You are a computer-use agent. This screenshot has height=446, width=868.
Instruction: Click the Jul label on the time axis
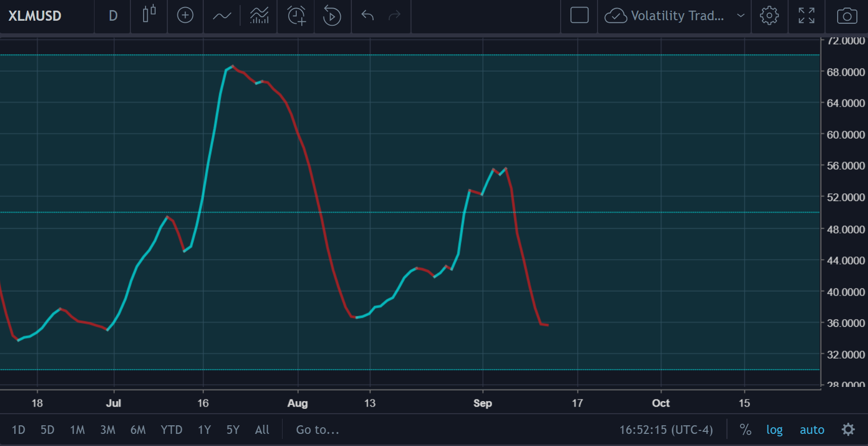[114, 403]
